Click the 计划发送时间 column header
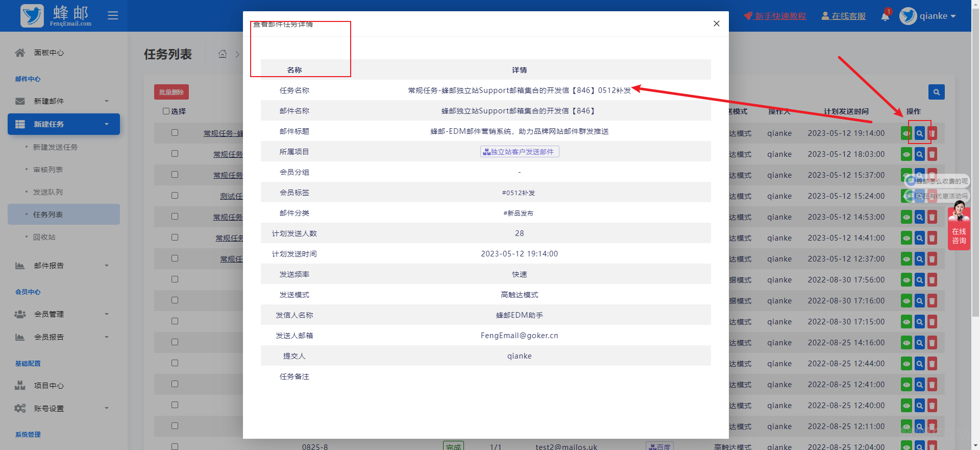Viewport: 980px width, 450px height. click(x=846, y=111)
